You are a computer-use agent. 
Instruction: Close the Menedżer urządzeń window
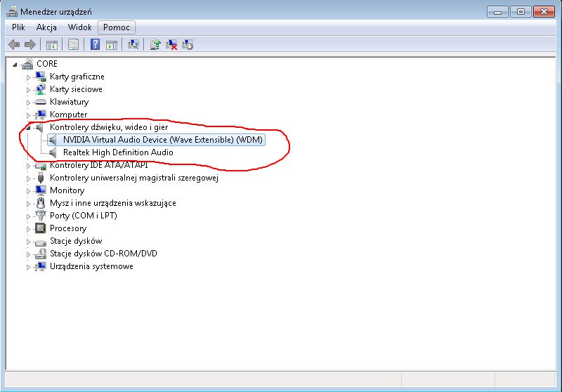(544, 12)
